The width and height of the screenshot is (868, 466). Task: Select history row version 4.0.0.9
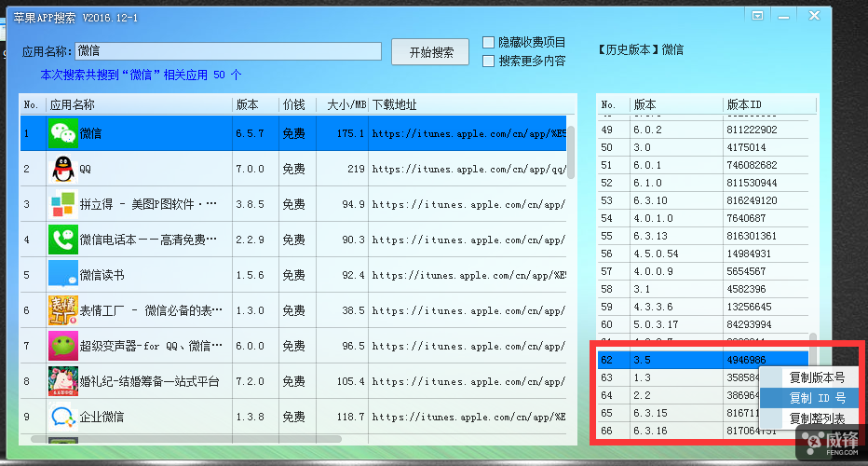pos(703,271)
